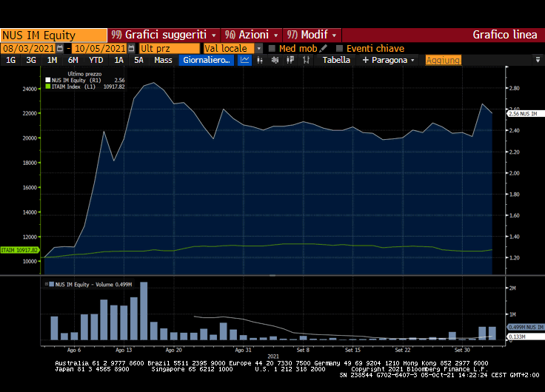Enable the Med mob checkbox
545x392 pixels.
tap(272, 48)
